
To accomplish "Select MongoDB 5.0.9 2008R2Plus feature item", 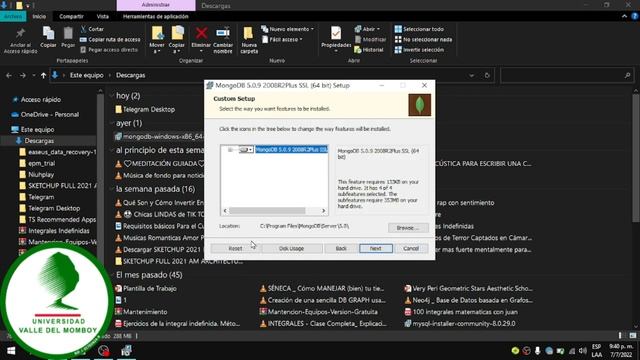I will tap(291, 150).
